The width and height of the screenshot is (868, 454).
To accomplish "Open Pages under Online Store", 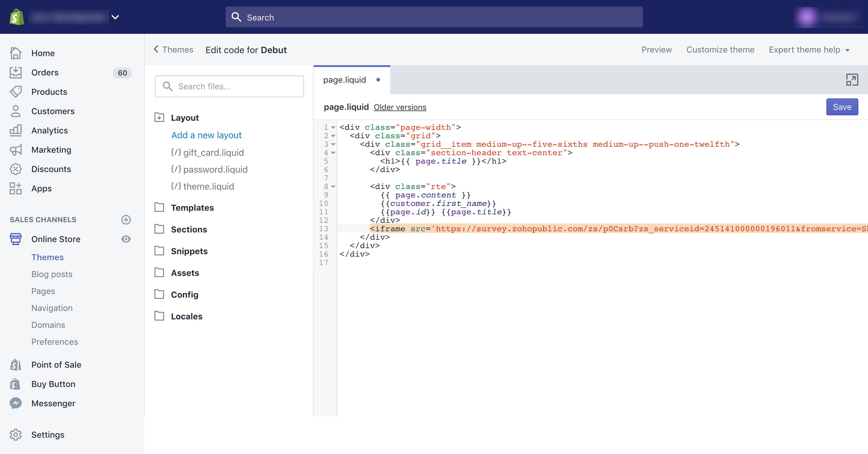I will tap(43, 291).
